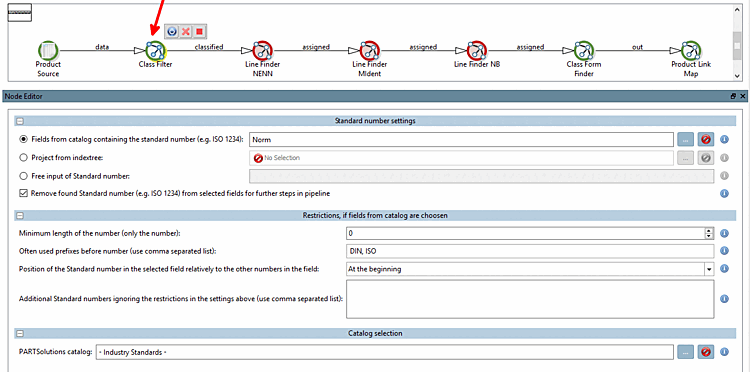Browse fields with the Norm ellipsis button

685,140
